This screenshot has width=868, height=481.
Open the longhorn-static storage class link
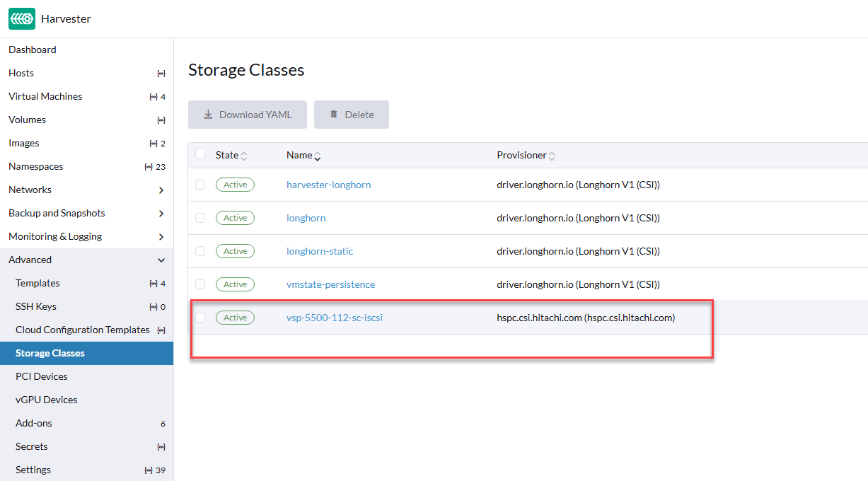click(320, 251)
